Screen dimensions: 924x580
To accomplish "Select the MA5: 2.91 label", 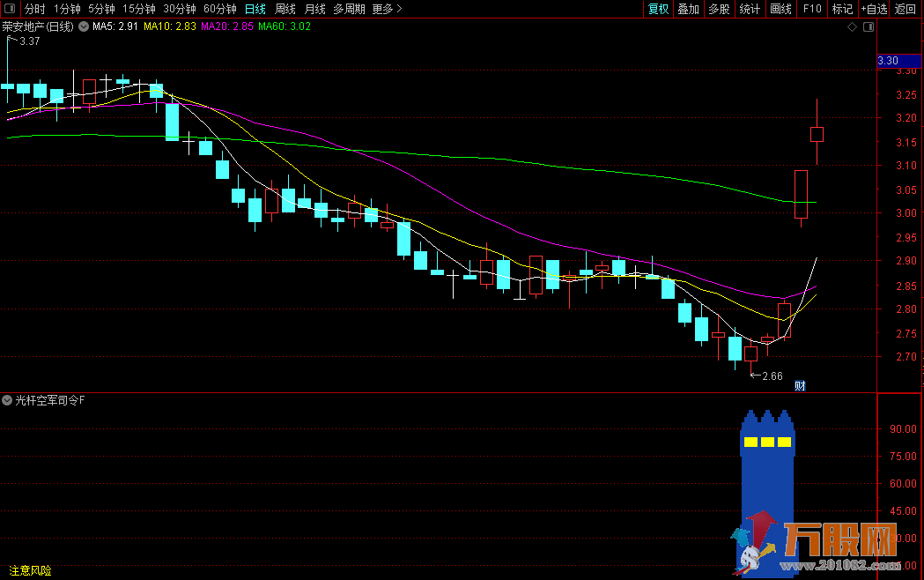I will pos(115,26).
